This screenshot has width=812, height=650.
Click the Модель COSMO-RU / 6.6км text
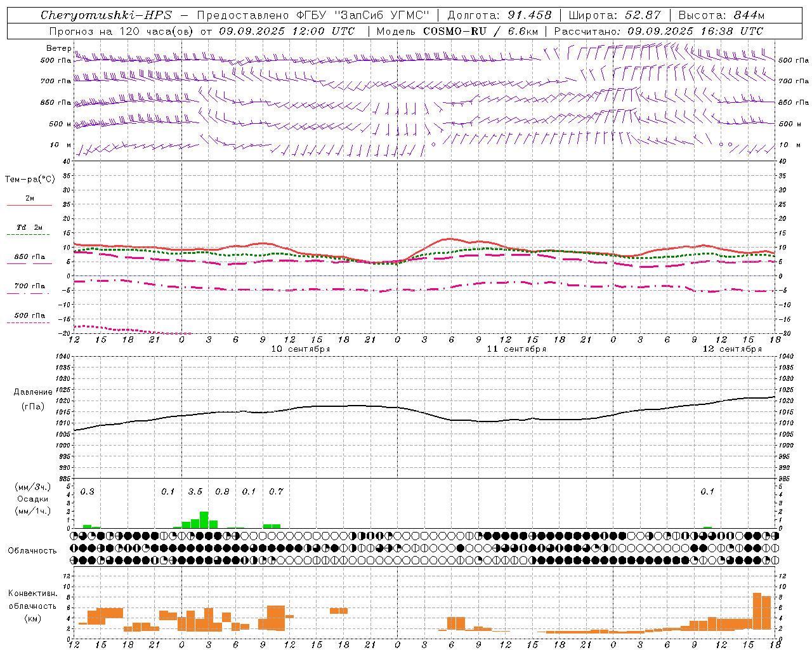(457, 31)
